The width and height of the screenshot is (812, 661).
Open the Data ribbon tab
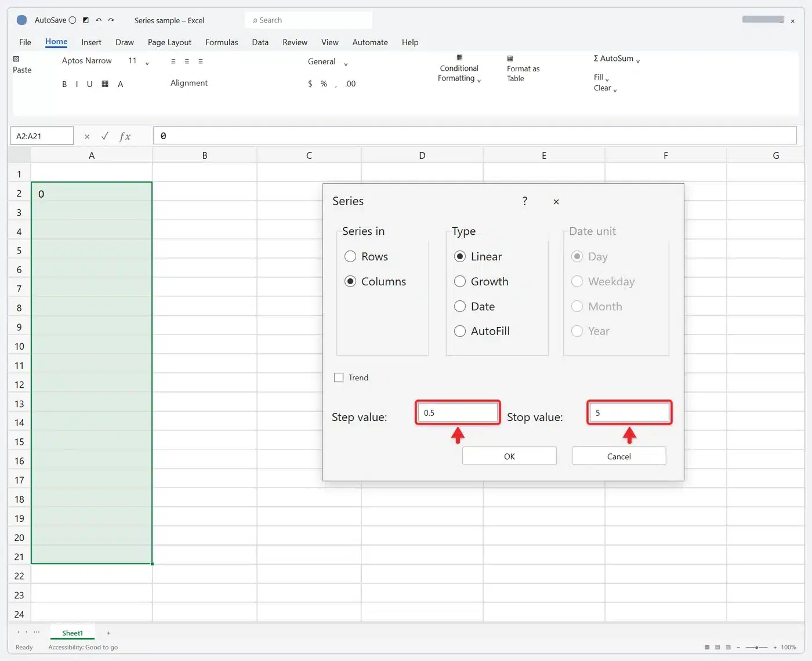(x=260, y=42)
